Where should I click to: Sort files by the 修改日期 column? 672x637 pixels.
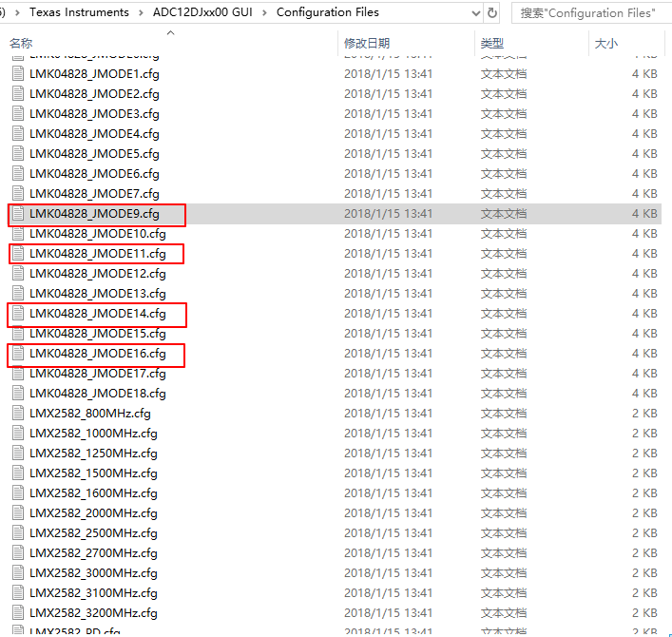[x=367, y=44]
